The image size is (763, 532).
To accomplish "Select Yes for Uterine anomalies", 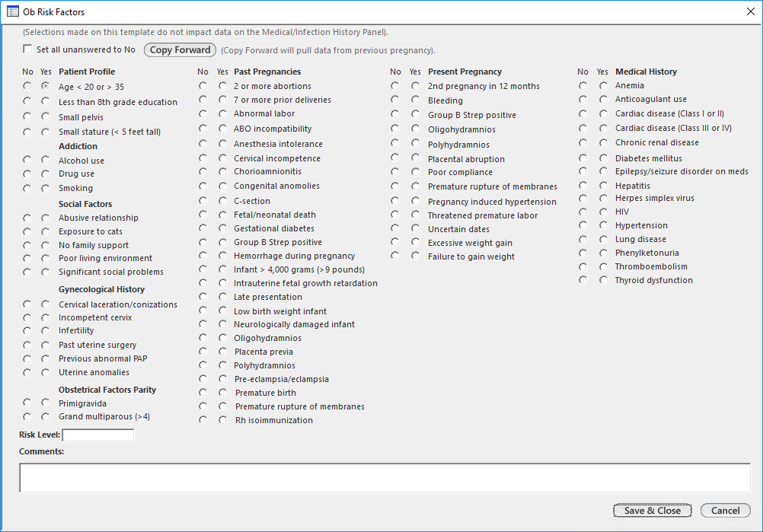I will pos(45,372).
